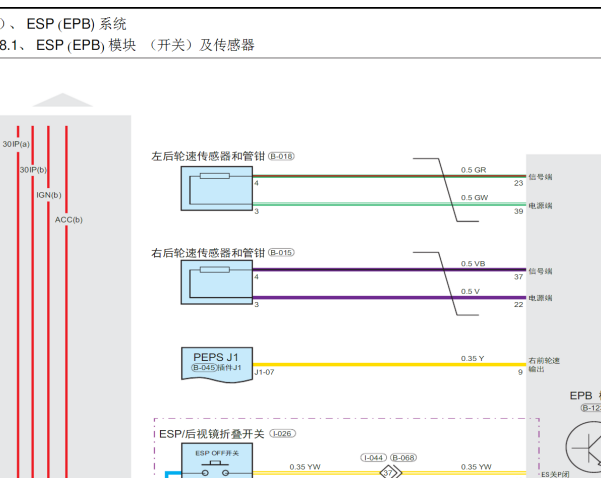Click the 0.35 YW label right of connector
This screenshot has width=601, height=478.
pyautogui.click(x=476, y=467)
